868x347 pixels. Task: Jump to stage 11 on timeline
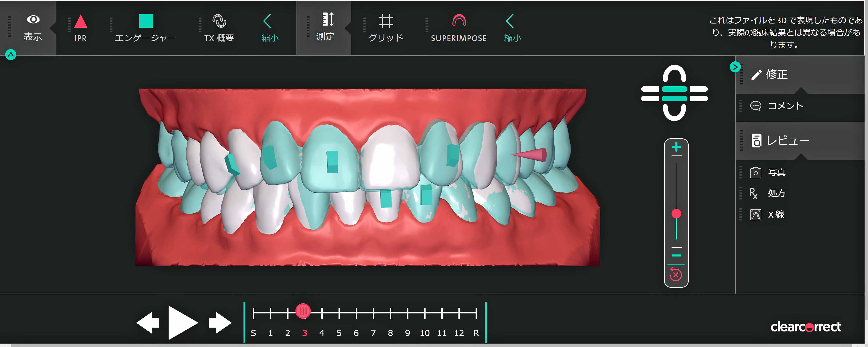442,333
